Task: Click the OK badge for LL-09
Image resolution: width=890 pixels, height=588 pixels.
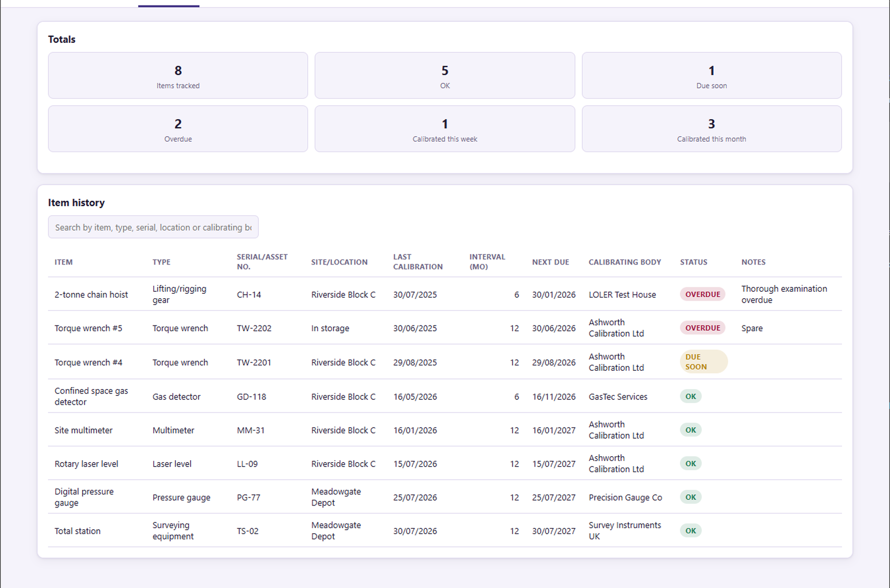Action: coord(690,464)
